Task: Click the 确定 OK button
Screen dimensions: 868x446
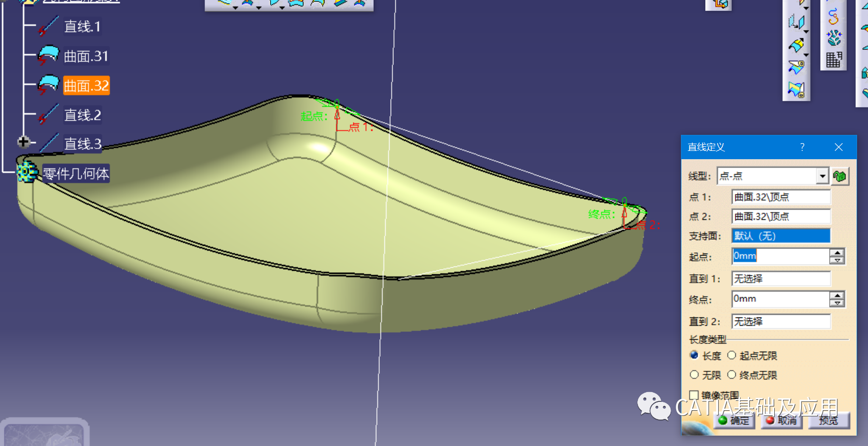Action: pos(734,421)
